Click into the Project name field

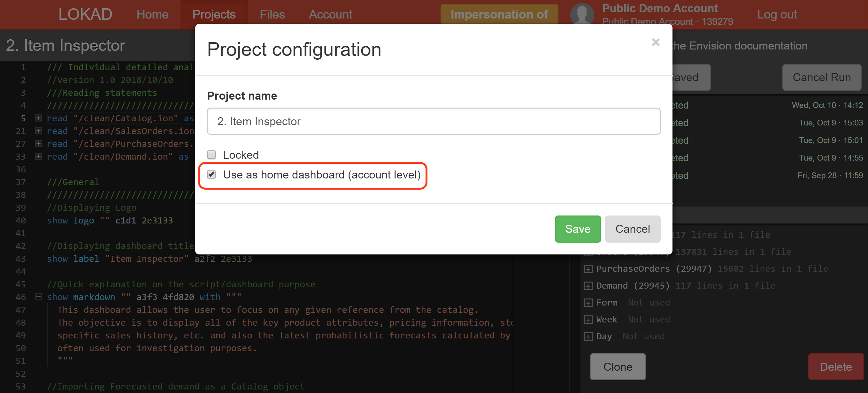(433, 121)
